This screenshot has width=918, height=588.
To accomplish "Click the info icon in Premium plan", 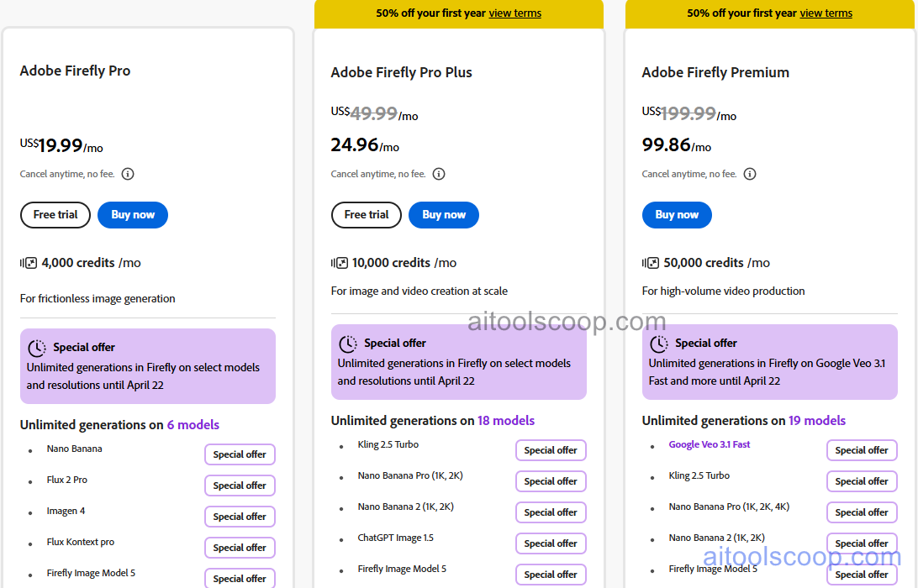I will coord(749,174).
